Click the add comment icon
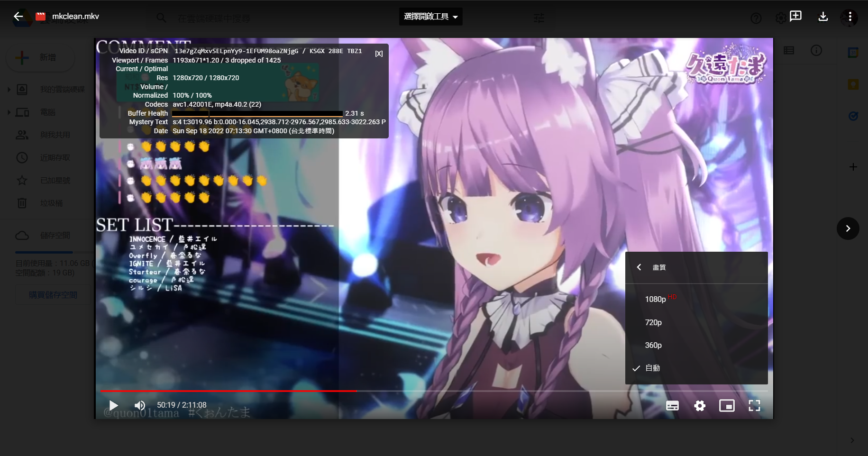 coord(795,16)
